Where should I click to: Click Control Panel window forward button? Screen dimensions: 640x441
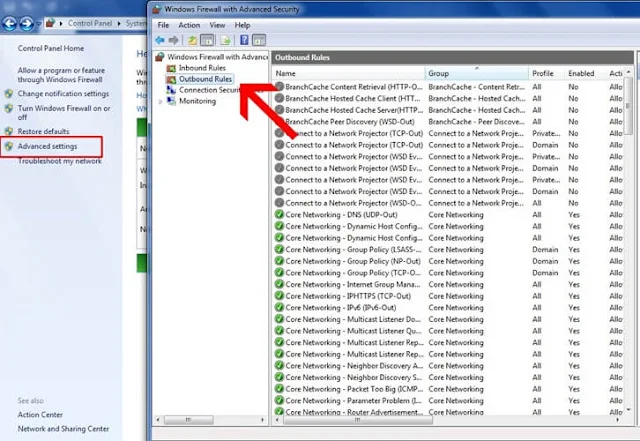click(27, 24)
